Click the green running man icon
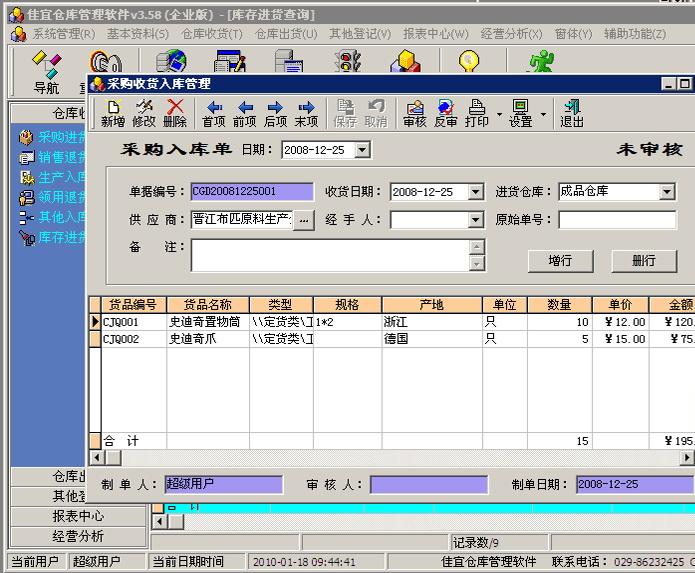The image size is (695, 573). (x=541, y=61)
